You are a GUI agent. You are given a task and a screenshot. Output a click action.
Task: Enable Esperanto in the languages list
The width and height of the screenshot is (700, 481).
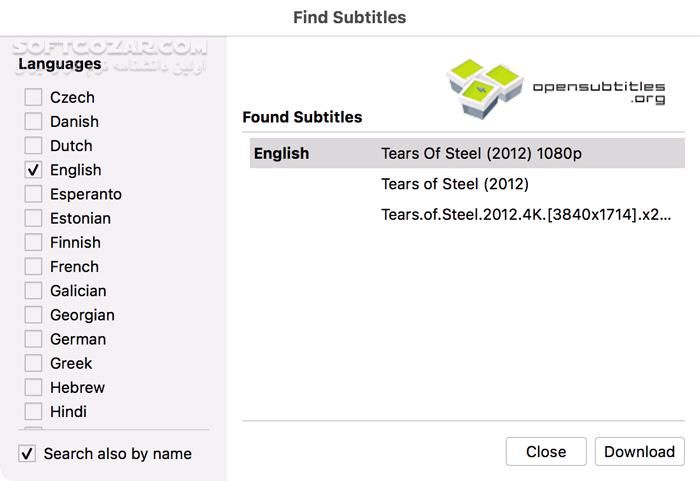(34, 194)
